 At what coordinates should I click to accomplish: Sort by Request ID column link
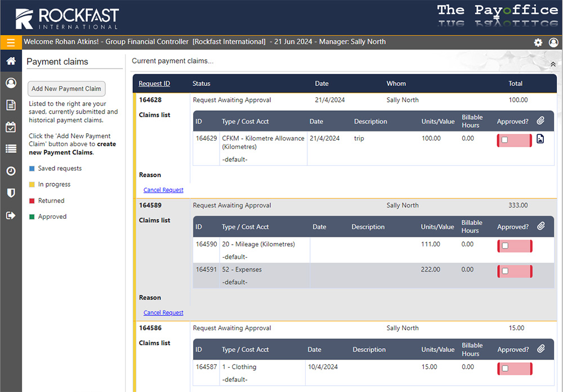[x=154, y=84]
